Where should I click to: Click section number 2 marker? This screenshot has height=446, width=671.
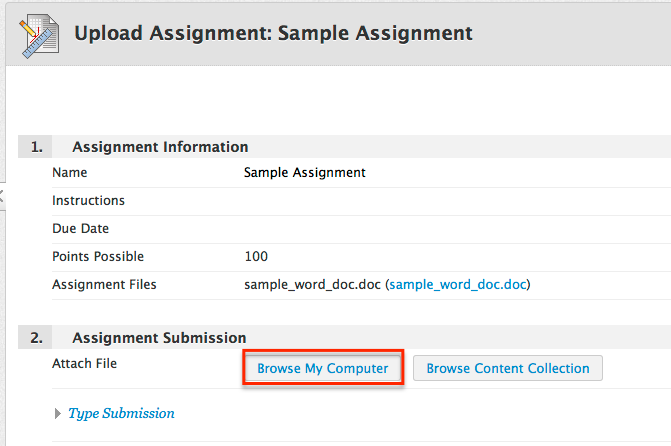tap(37, 338)
